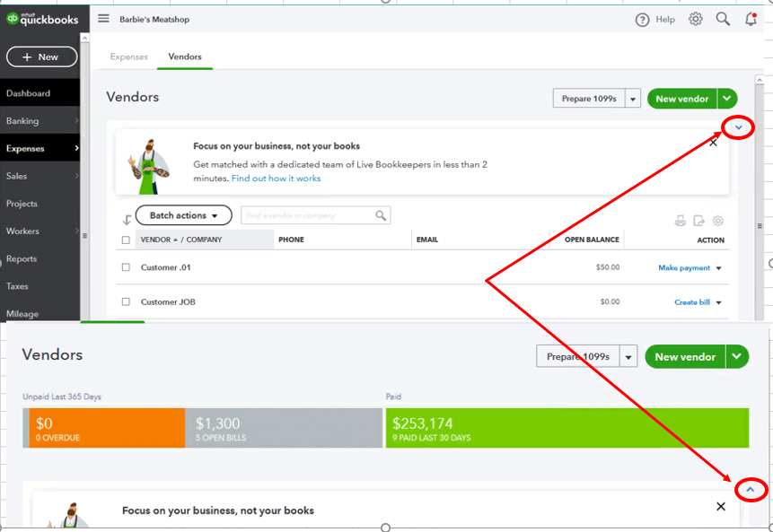This screenshot has width=773, height=532.
Task: Open Workers in the sidebar
Action: [x=40, y=231]
